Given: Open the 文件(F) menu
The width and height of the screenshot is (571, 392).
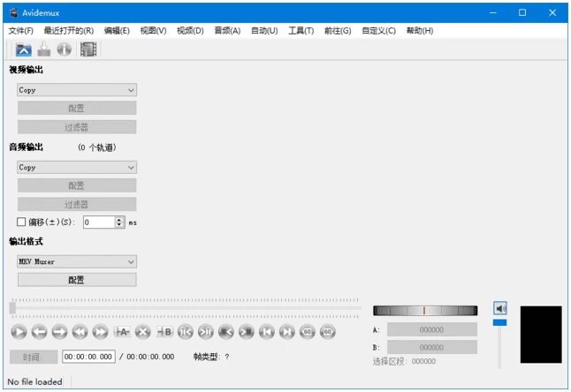Looking at the screenshot, I should pyautogui.click(x=20, y=30).
